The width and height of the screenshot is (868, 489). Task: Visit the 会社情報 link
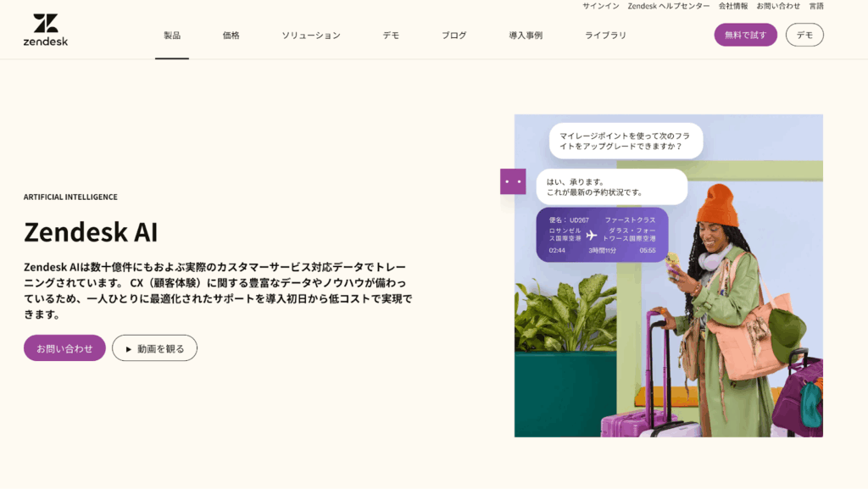pyautogui.click(x=733, y=6)
